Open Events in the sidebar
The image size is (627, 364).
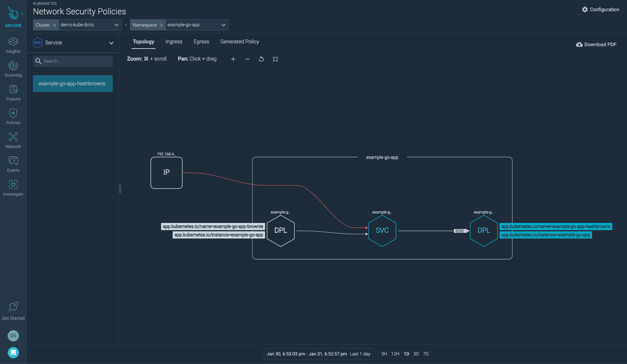(x=13, y=164)
